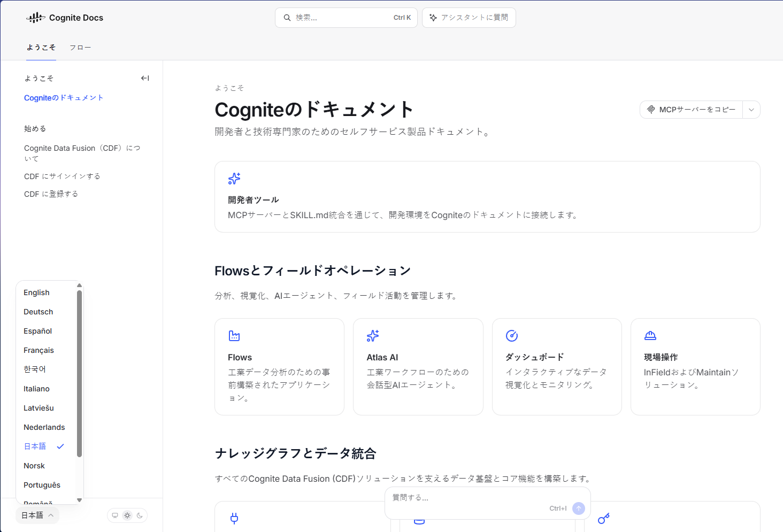Select English in the language list
The height and width of the screenshot is (532, 783).
pyautogui.click(x=46, y=292)
